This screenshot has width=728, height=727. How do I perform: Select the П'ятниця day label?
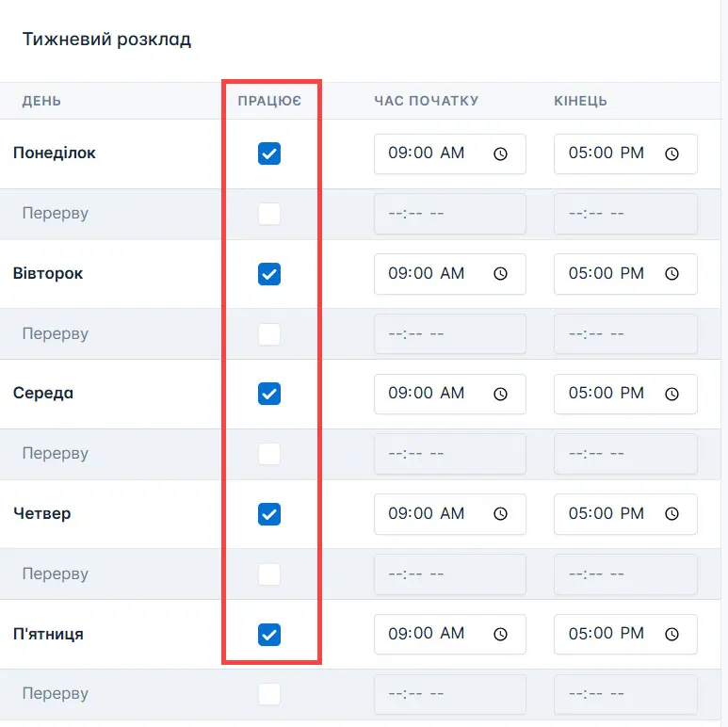click(48, 634)
